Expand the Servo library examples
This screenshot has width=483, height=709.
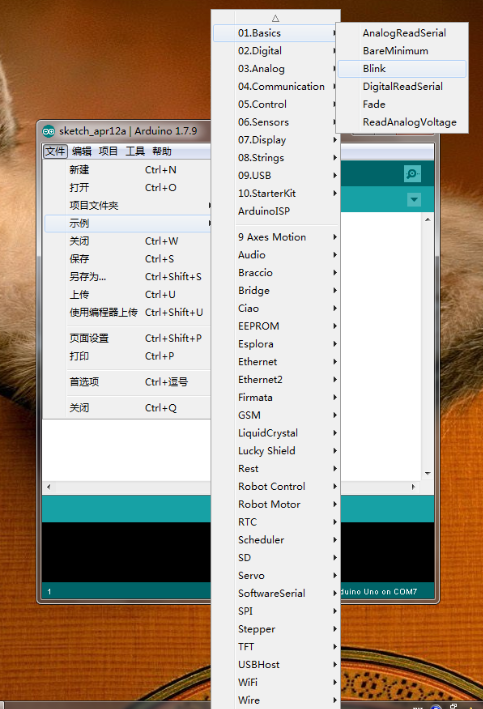(275, 576)
